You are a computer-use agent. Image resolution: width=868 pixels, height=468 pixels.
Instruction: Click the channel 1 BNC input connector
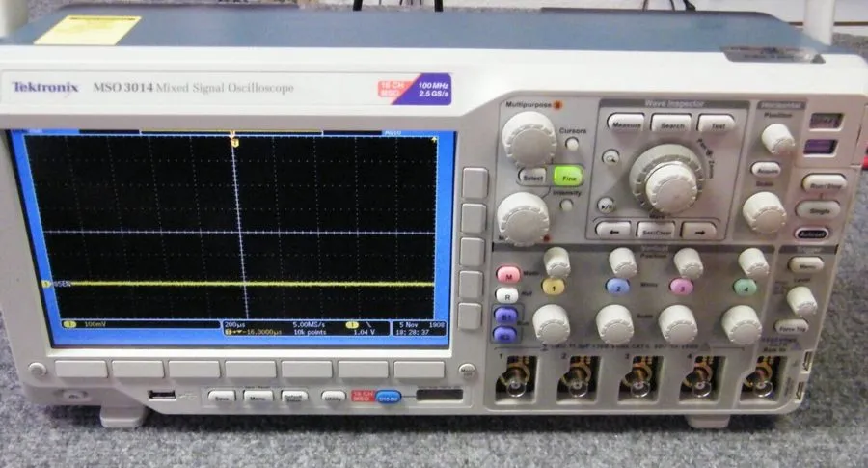(x=515, y=379)
